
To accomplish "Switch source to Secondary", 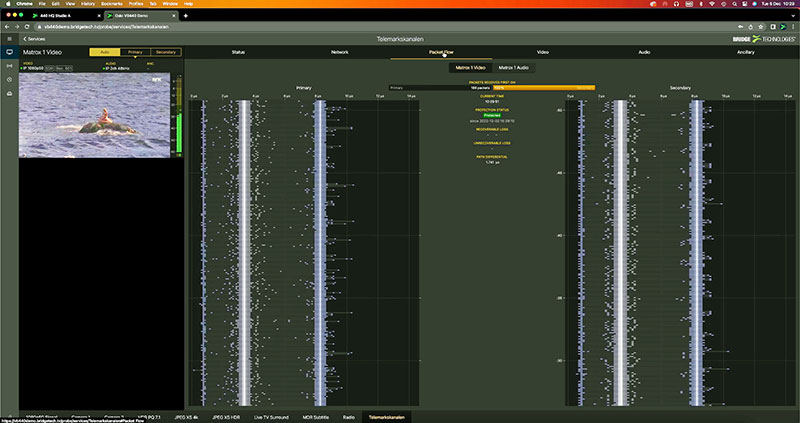I will click(166, 52).
